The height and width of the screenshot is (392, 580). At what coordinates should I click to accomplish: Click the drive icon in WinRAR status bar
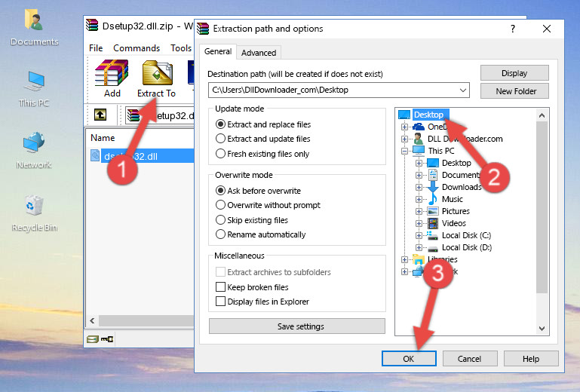point(93,338)
